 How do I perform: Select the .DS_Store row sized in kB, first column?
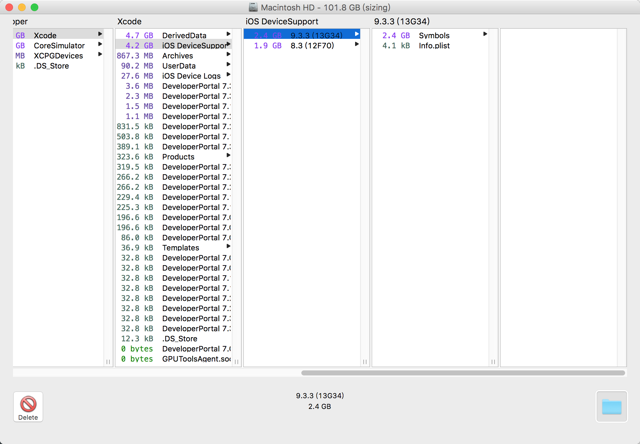click(58, 66)
